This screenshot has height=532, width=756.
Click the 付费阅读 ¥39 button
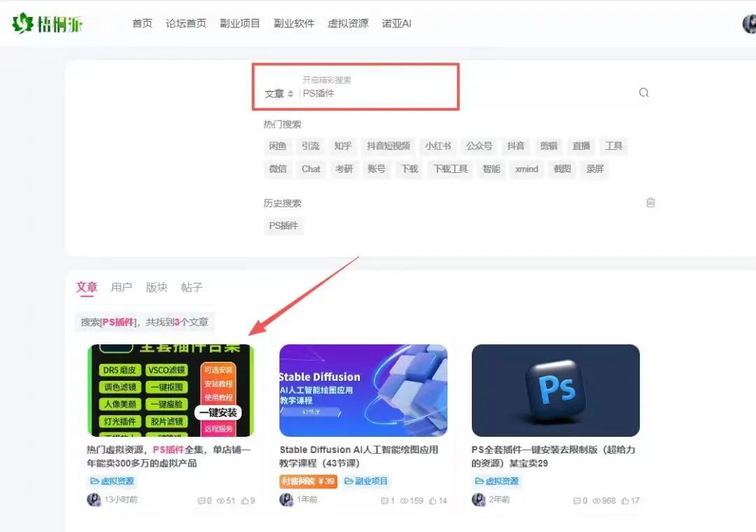pyautogui.click(x=307, y=481)
